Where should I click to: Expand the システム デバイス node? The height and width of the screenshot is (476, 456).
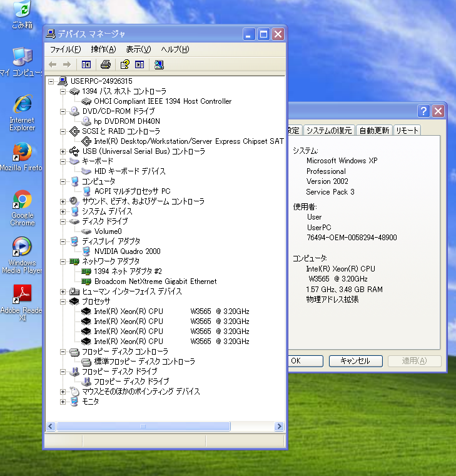(x=63, y=211)
